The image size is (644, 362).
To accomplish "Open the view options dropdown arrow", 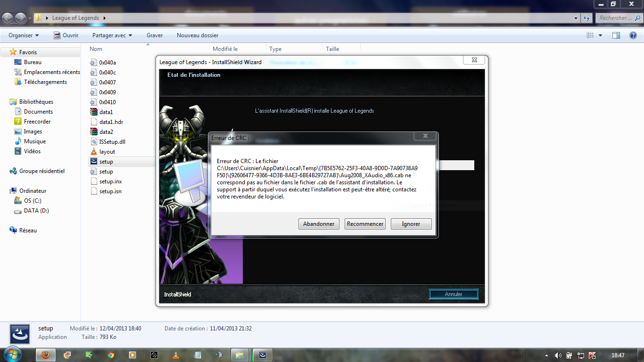I will [x=600, y=35].
